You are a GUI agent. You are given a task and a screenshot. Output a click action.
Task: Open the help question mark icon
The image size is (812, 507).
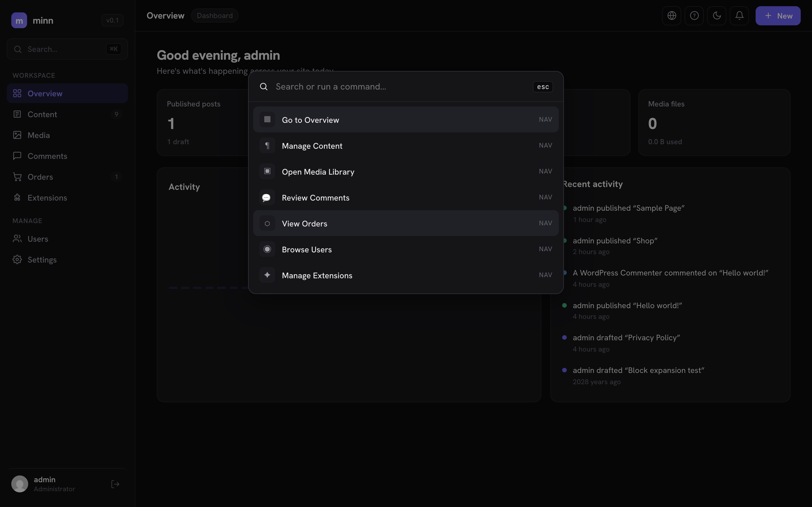coord(694,16)
